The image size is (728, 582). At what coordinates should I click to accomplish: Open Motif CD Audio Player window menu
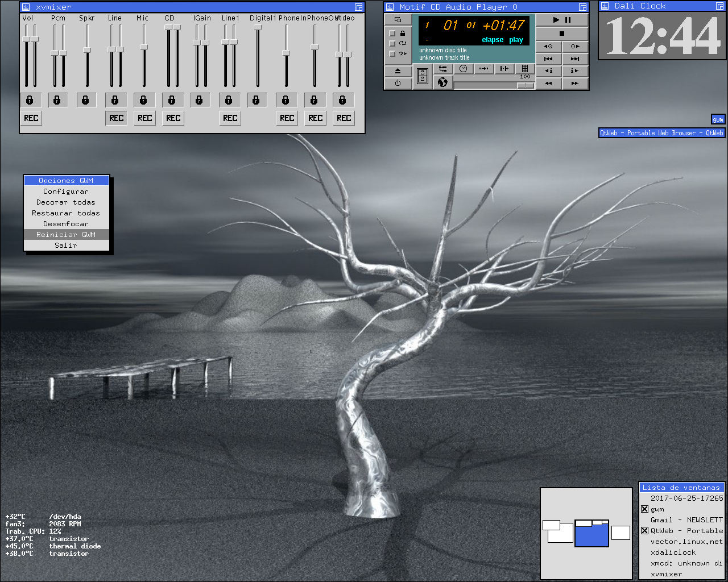(x=390, y=7)
